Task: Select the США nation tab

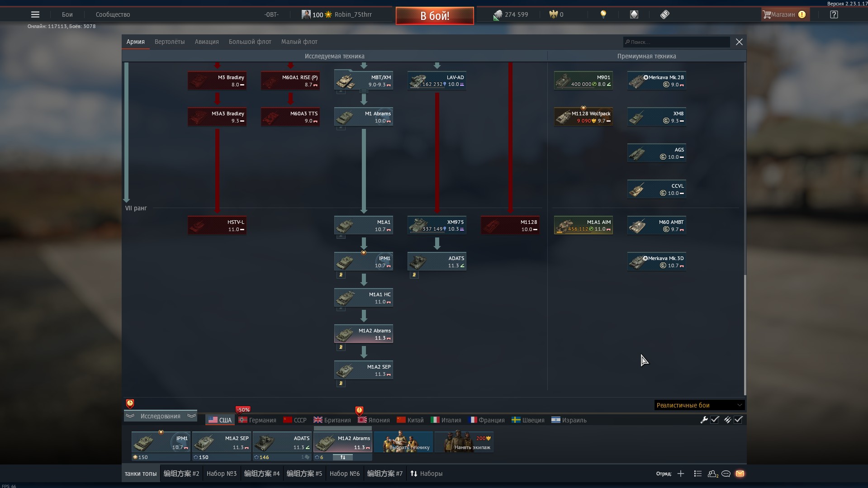Action: point(220,420)
